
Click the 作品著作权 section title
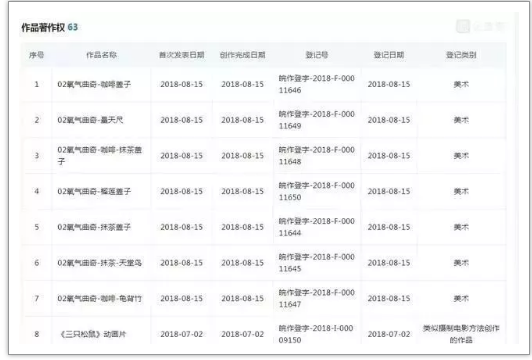[x=43, y=27]
